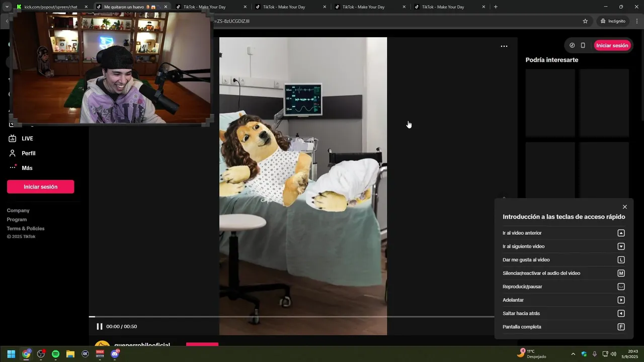The image size is (644, 362).
Task: Switch to the kick.com popout chat tab
Action: [x=51, y=7]
